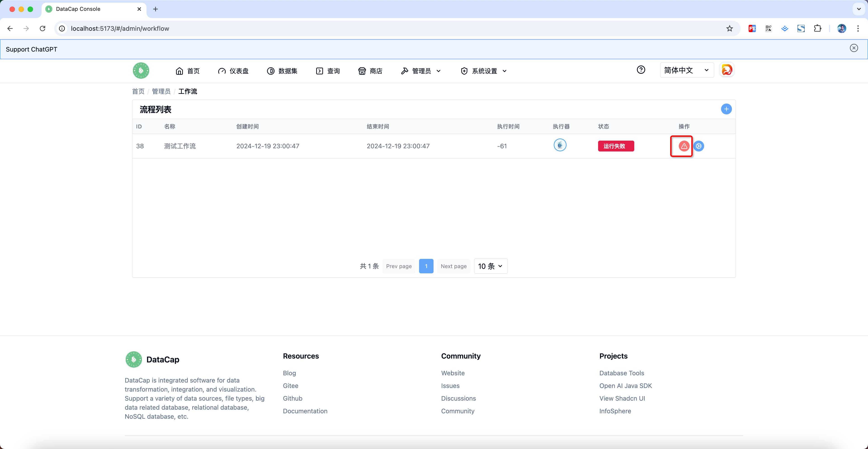Open the 简体中文 language selector

(x=687, y=70)
